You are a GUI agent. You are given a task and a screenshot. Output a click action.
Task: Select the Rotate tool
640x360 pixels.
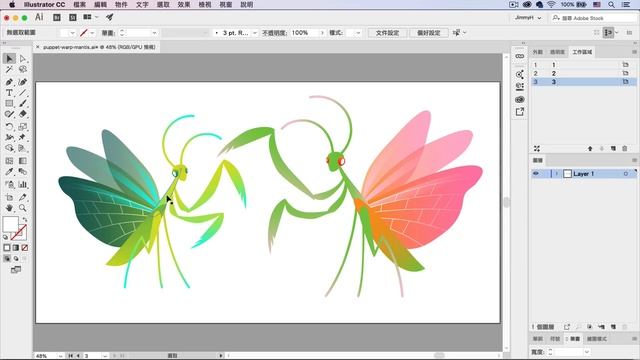(x=9, y=127)
